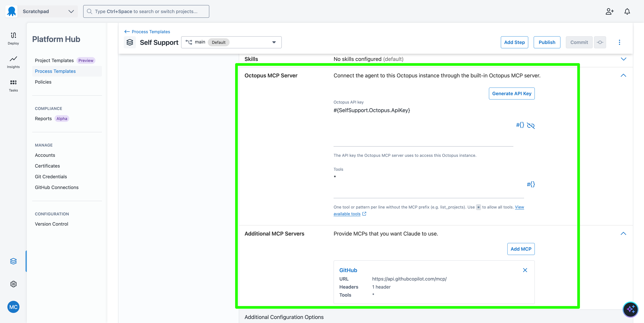644x323 pixels.
Task: Open Git Credentials
Action: point(51,177)
